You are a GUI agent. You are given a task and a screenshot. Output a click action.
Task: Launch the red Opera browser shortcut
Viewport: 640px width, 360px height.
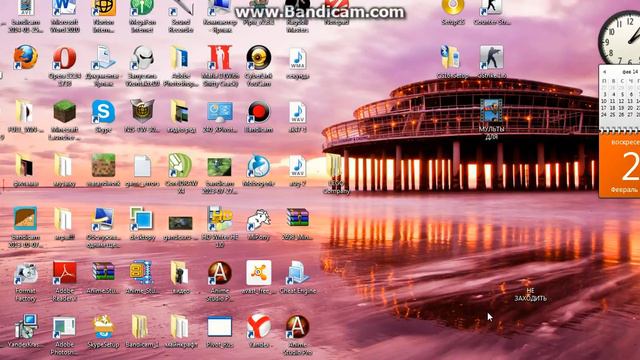click(64, 58)
